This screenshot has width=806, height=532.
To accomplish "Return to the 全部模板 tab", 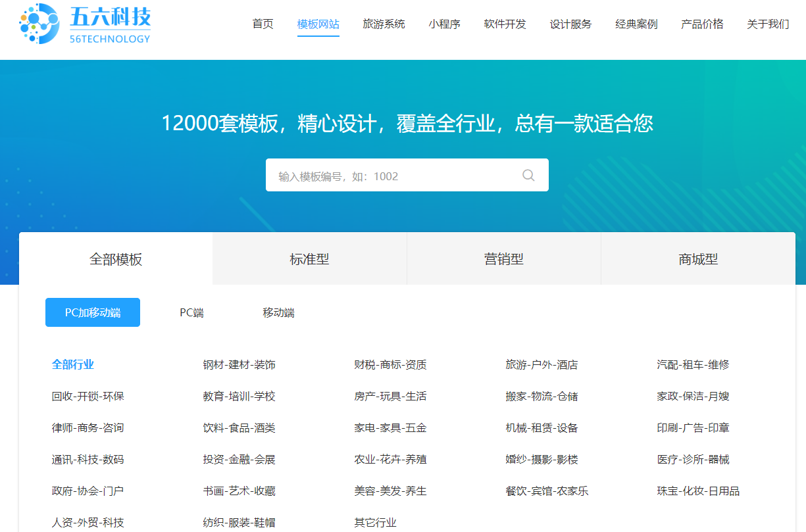I will pyautogui.click(x=115, y=258).
